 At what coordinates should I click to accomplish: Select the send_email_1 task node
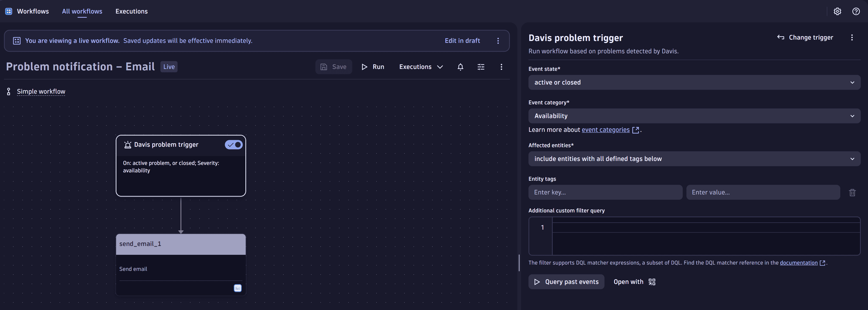(181, 244)
